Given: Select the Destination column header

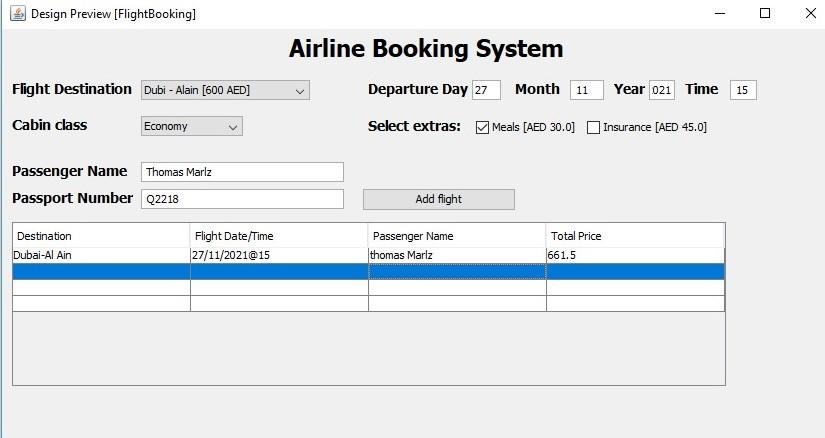Looking at the screenshot, I should pos(101,236).
